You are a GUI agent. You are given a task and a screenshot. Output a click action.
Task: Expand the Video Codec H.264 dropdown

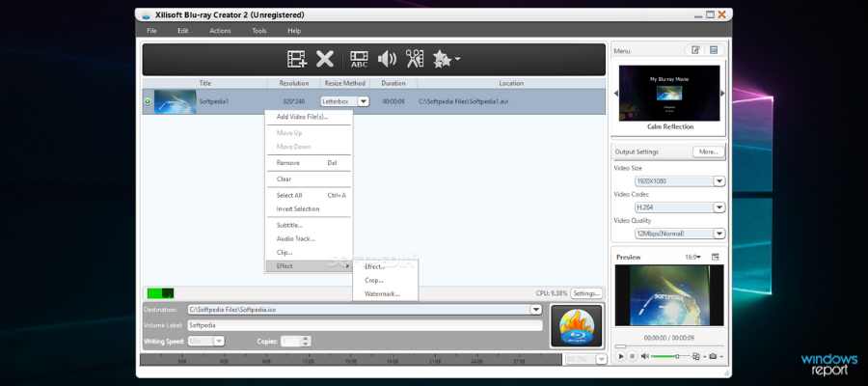tap(719, 207)
